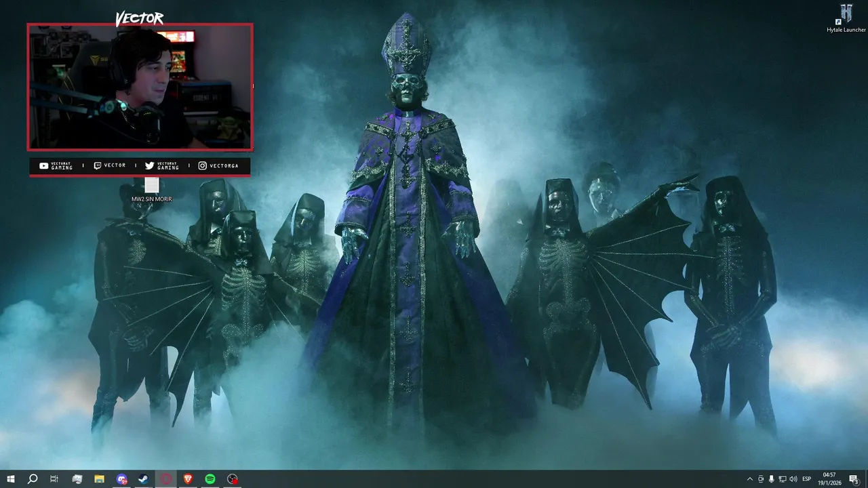Open the taskbar search magnifier

(x=33, y=479)
